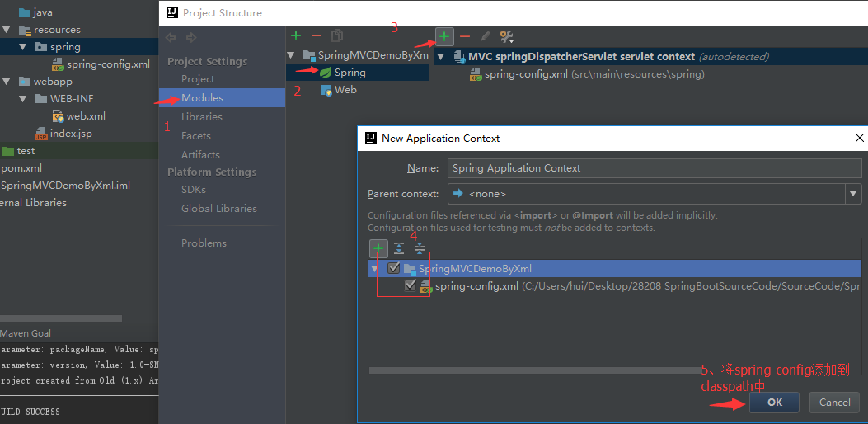
Task: Open Problems section
Action: click(204, 243)
